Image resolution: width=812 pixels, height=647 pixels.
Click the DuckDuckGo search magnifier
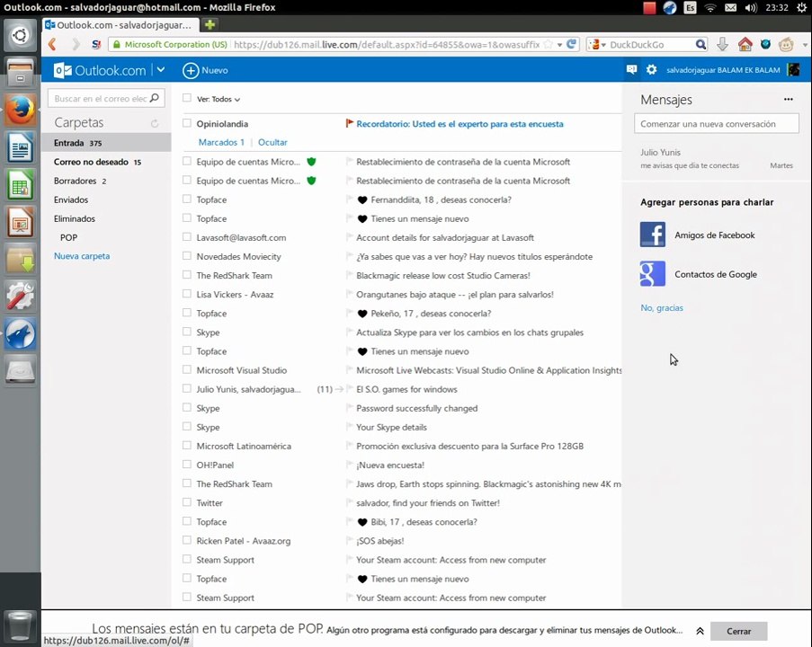click(x=700, y=45)
